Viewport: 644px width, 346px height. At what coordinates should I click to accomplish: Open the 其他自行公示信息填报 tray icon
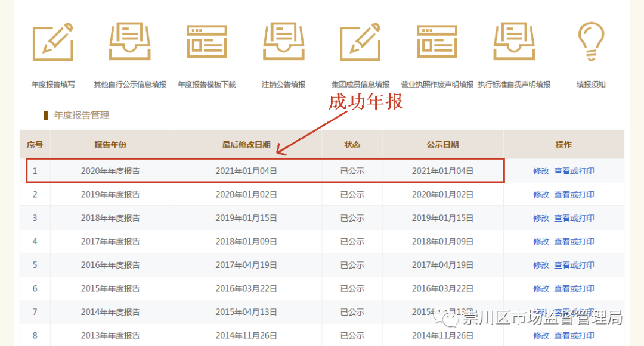coord(129,42)
